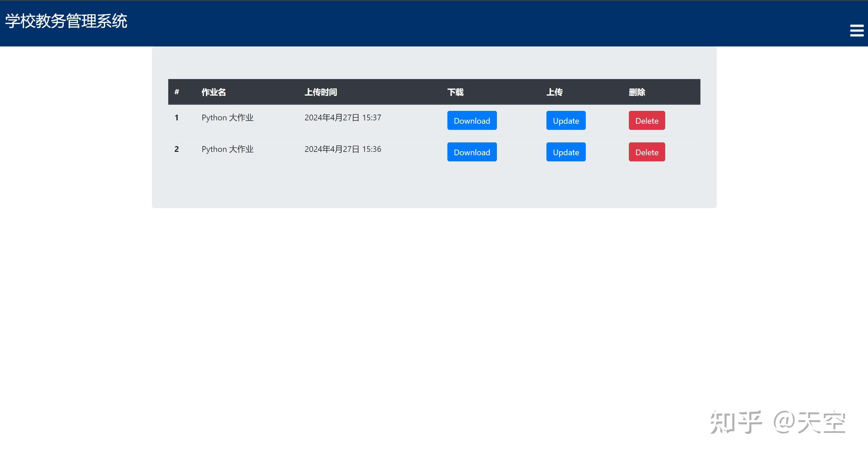This screenshot has height=457, width=868.
Task: Delete the homework uploaded at 15:37
Action: pyautogui.click(x=647, y=120)
